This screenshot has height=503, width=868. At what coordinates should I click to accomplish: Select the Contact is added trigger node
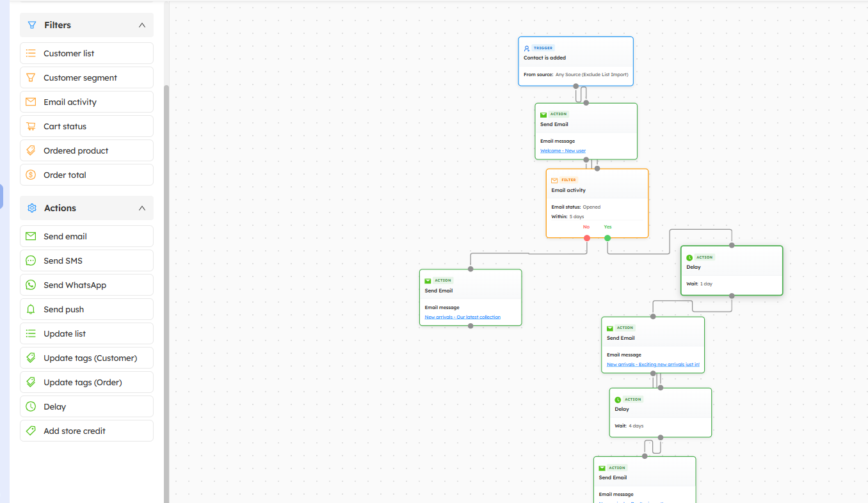pyautogui.click(x=575, y=58)
